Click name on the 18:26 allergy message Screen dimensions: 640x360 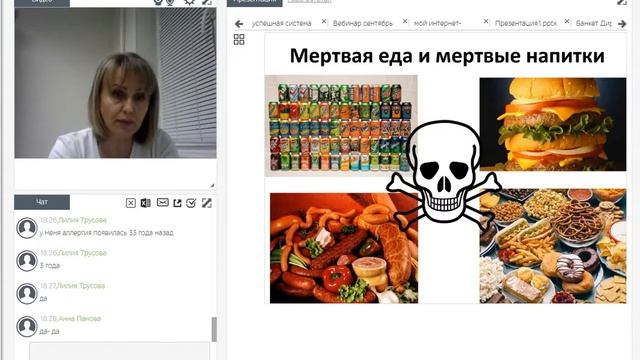tap(82, 220)
